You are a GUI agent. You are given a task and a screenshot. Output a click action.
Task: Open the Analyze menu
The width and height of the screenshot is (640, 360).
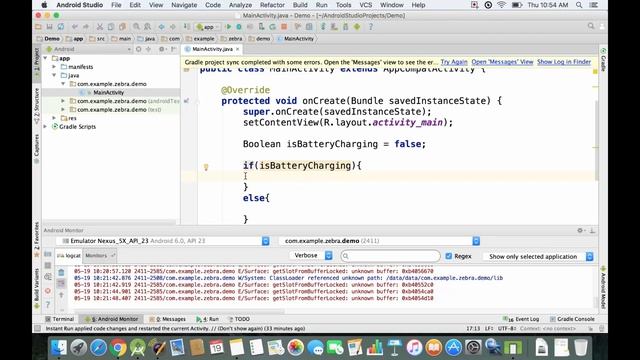[240, 5]
